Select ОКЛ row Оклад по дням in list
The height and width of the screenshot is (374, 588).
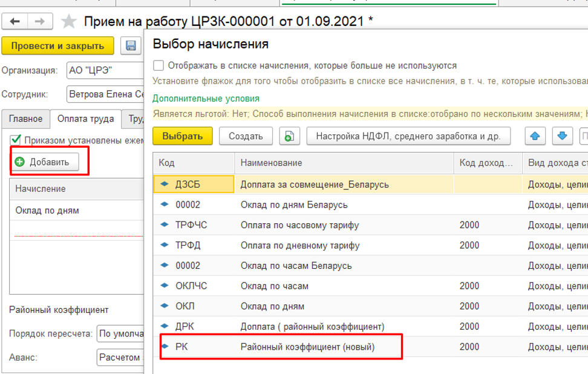(x=370, y=306)
